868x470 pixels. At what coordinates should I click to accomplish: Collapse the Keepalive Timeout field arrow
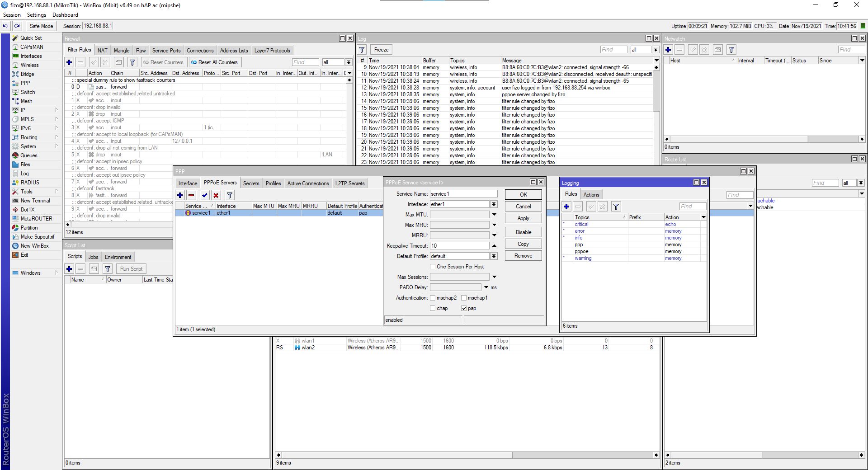click(x=494, y=246)
